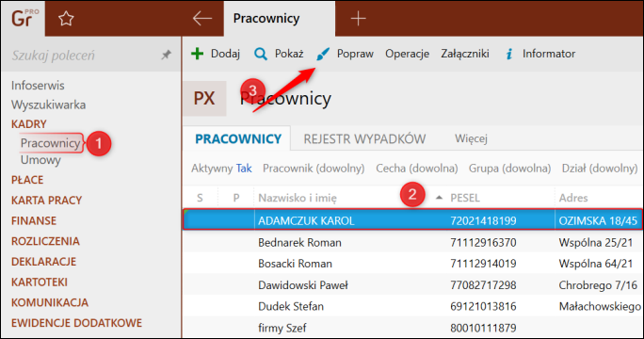Click Popraw in the toolbar
Viewport: 644px width, 339px height.
coord(355,54)
